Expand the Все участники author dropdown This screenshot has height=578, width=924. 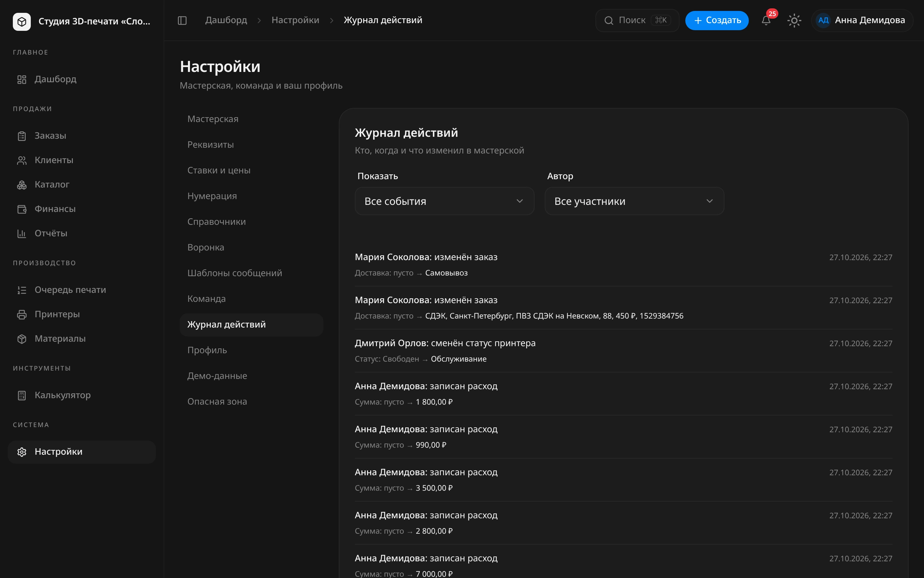click(x=634, y=201)
